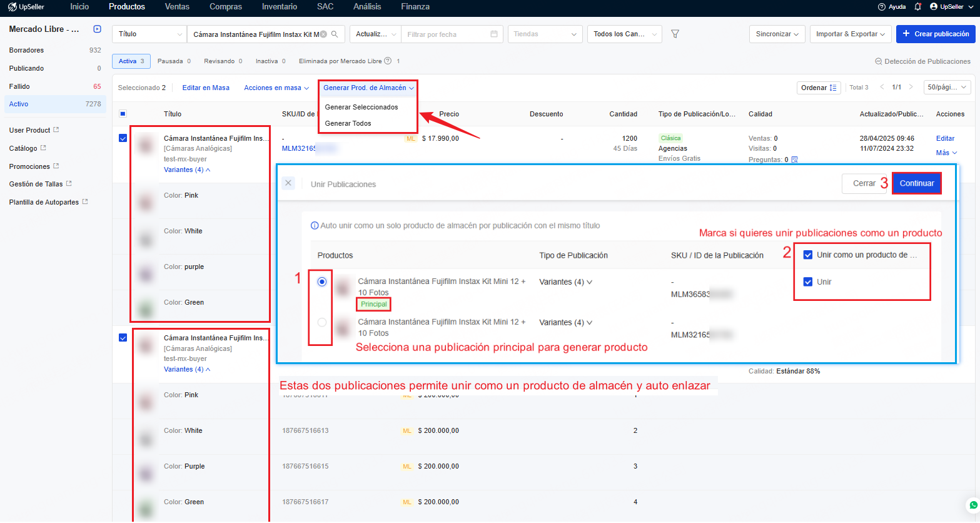The height and width of the screenshot is (523, 980).
Task: Open Acciones en masa dropdown
Action: point(276,88)
